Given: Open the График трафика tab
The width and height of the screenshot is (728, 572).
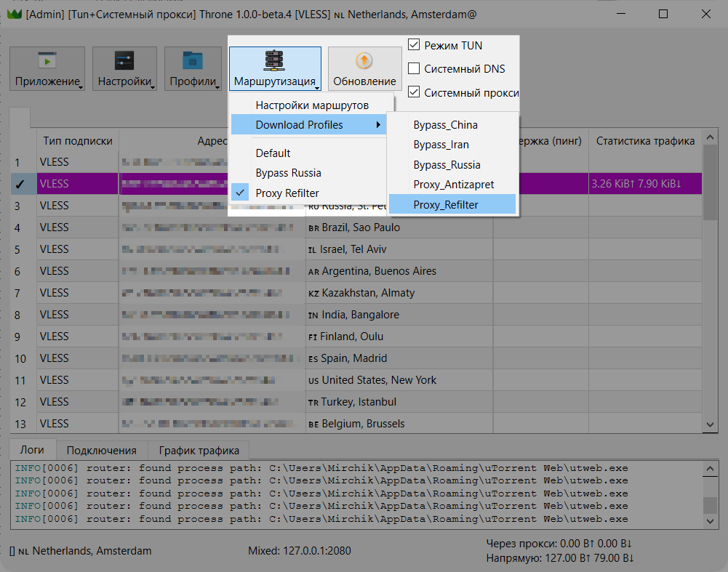Looking at the screenshot, I should 199,450.
